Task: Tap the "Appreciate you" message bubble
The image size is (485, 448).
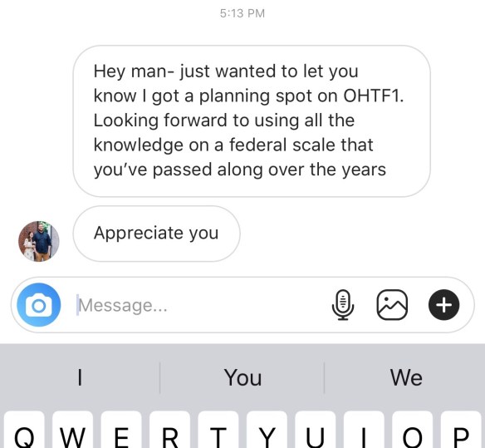Action: coord(156,234)
